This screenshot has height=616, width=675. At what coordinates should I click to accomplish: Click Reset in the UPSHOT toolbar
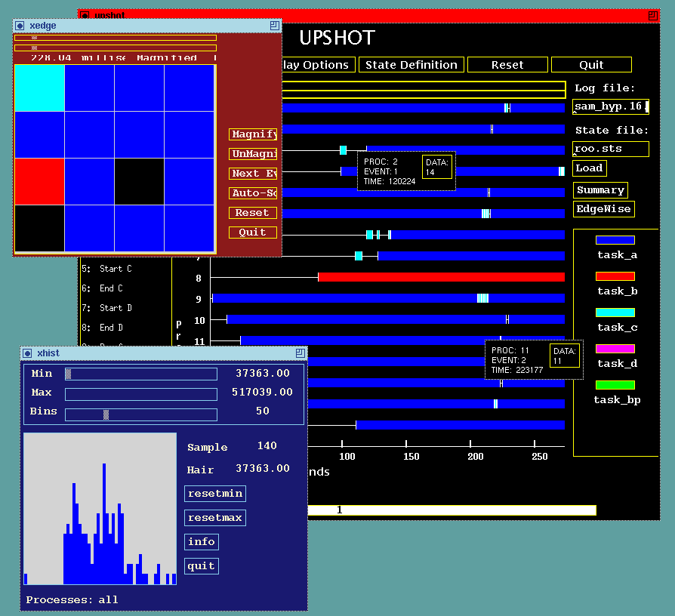click(x=507, y=65)
